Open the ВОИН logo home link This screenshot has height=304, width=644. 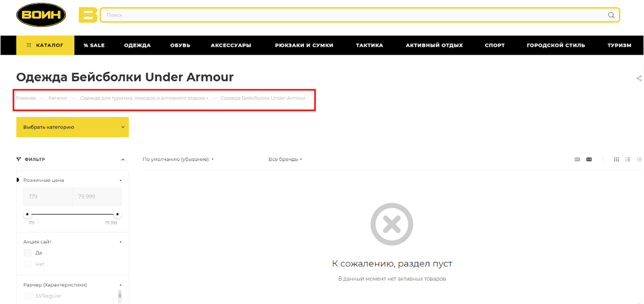click(41, 15)
